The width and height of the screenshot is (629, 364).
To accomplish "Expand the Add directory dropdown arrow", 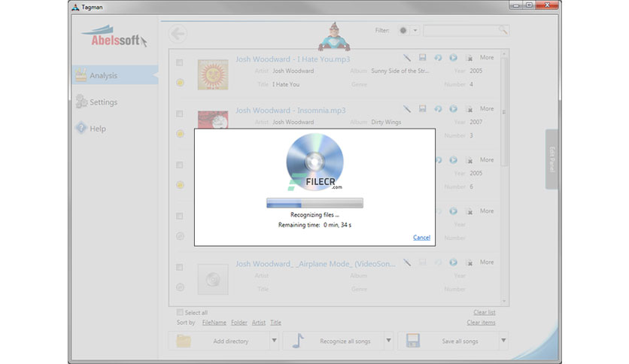I will click(x=274, y=341).
